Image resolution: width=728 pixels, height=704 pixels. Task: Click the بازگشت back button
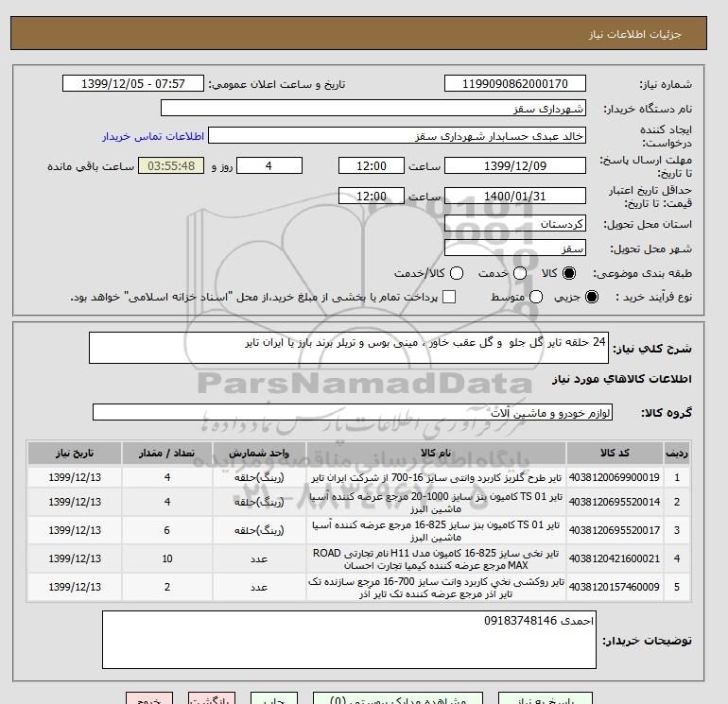[212, 698]
